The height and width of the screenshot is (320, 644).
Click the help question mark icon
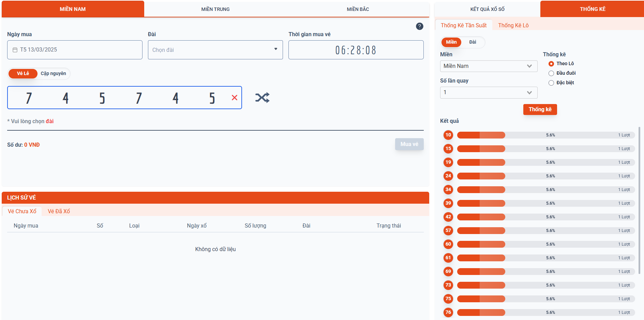pyautogui.click(x=419, y=26)
